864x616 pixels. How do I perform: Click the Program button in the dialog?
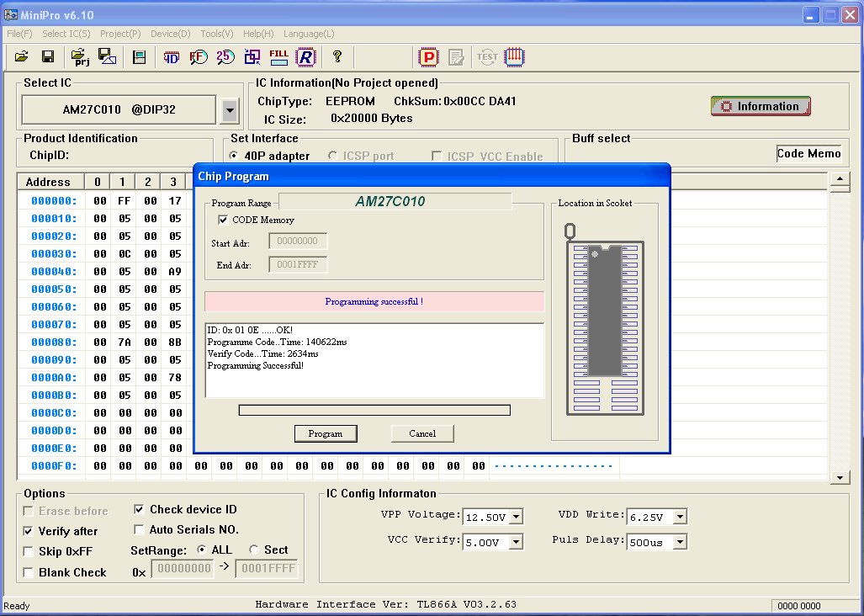pos(326,433)
